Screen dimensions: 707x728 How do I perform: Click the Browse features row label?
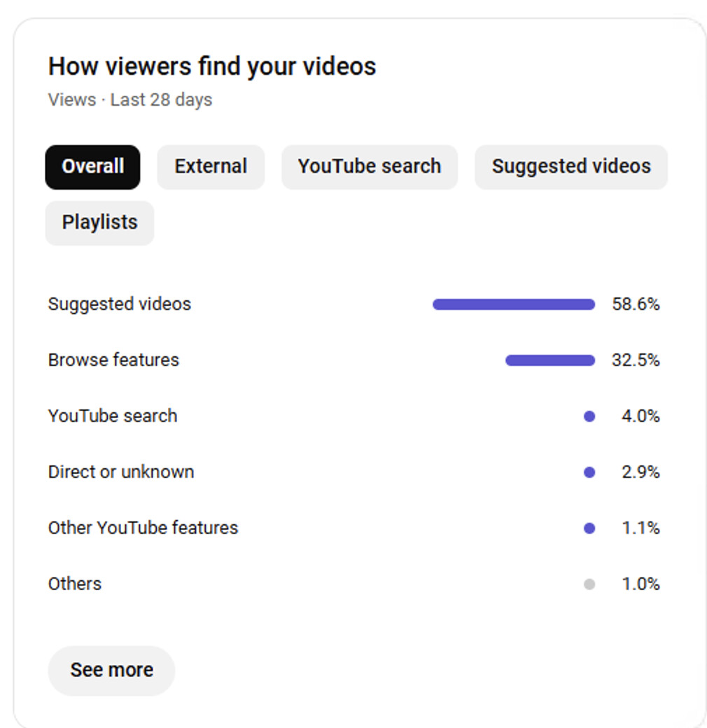(113, 360)
